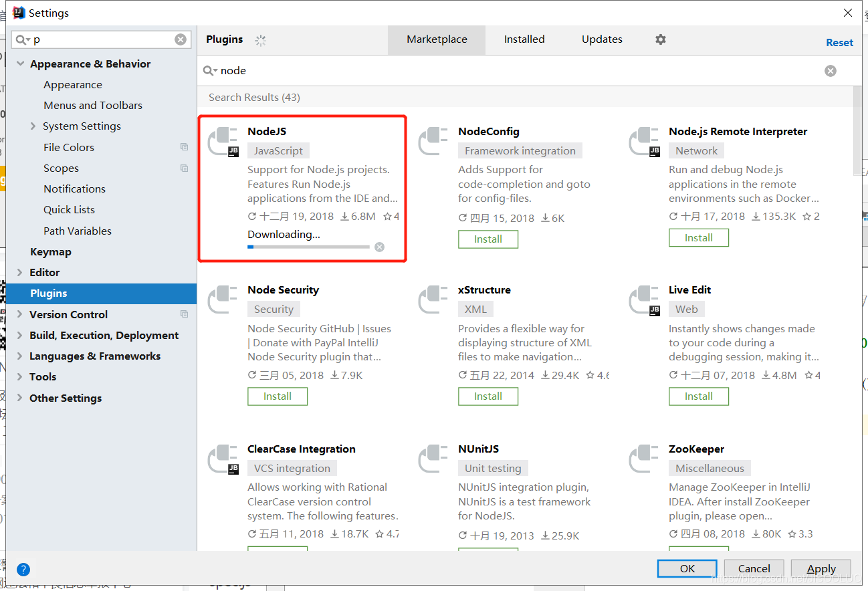The height and width of the screenshot is (591, 868).
Task: Click the JavaScript tag under NodeJS
Action: coord(278,151)
